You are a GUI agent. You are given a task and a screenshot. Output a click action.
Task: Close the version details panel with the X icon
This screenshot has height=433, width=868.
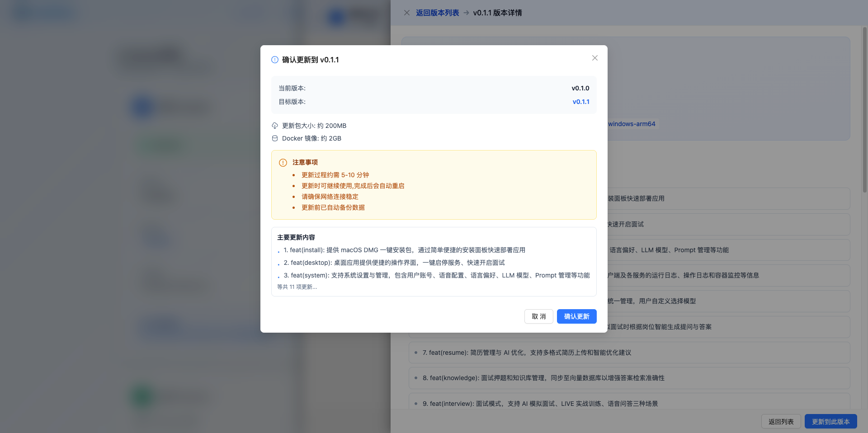coord(407,13)
